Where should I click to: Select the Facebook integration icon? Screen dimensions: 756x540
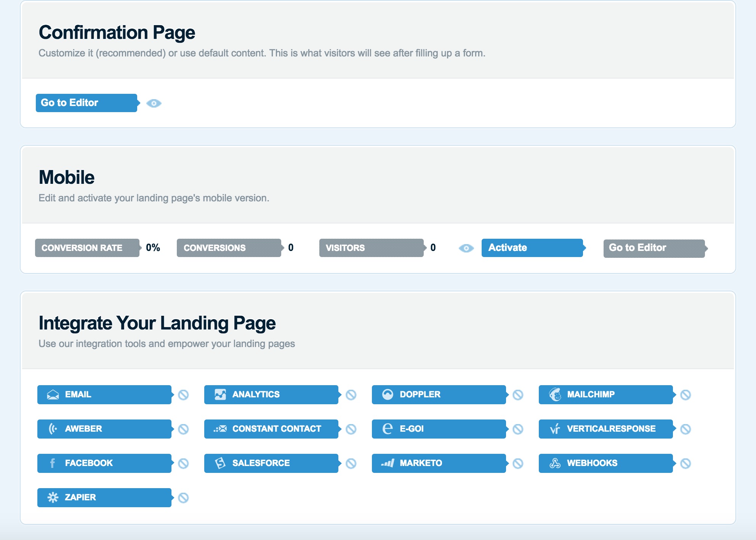pos(53,463)
